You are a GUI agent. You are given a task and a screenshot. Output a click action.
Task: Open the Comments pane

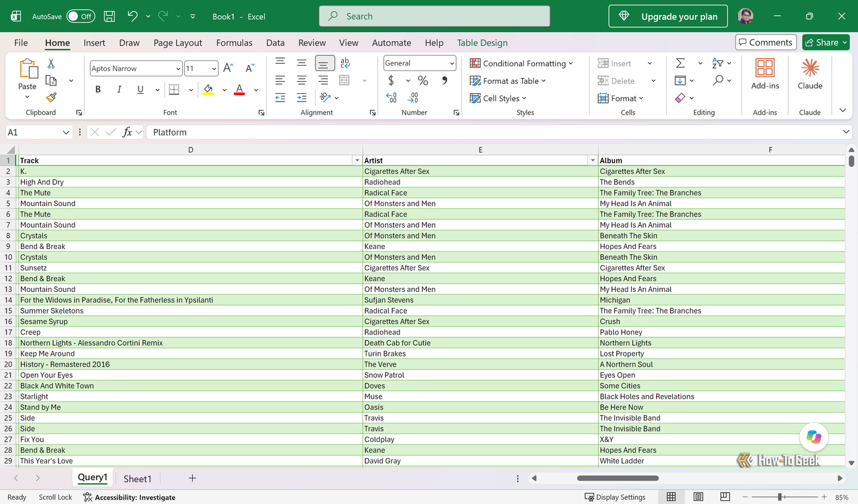coord(766,42)
